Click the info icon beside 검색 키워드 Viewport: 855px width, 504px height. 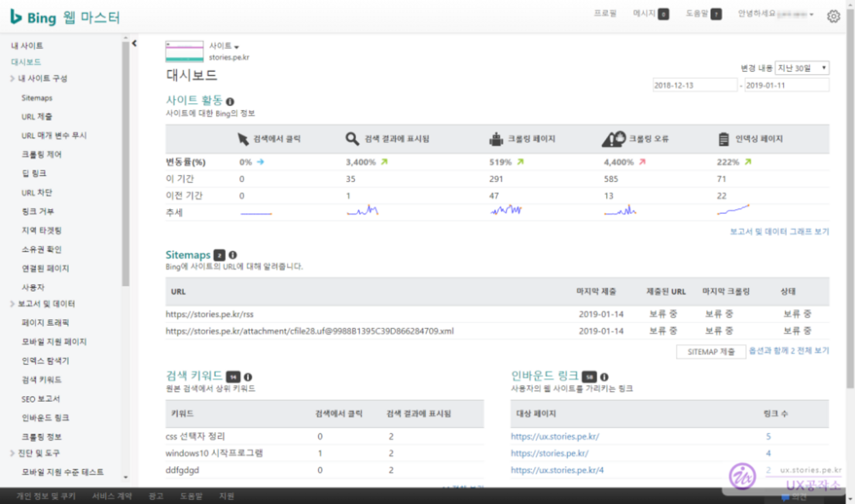[x=248, y=377]
